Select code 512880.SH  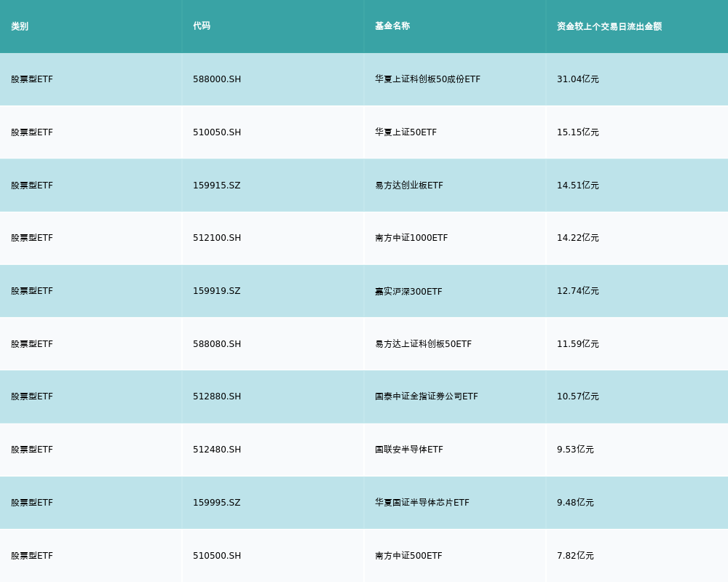217,396
